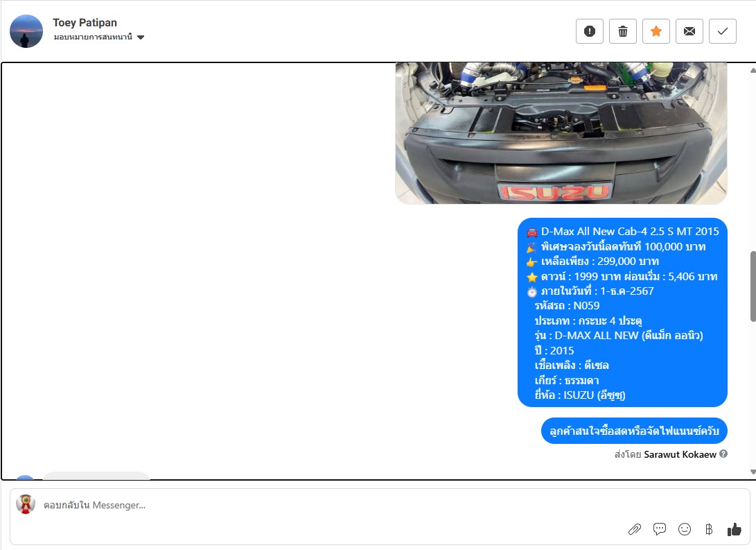Delete conversation using trash icon
The image size is (756, 550).
point(622,31)
